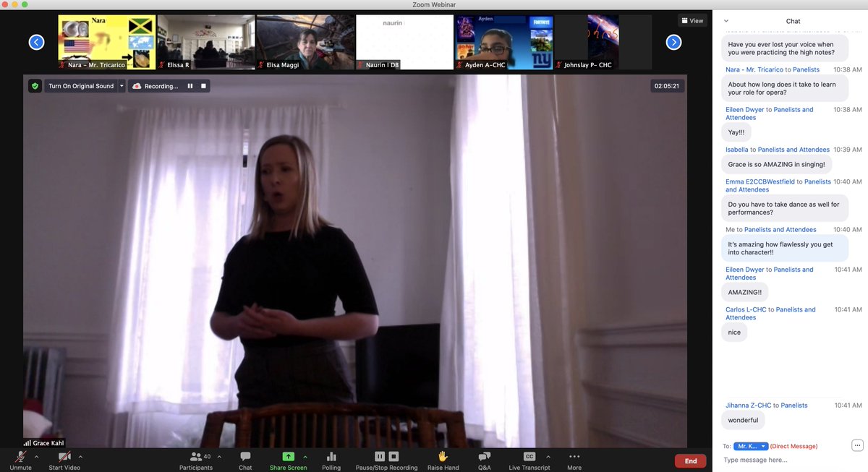
Task: Expand the Share Screen options caret
Action: click(305, 457)
